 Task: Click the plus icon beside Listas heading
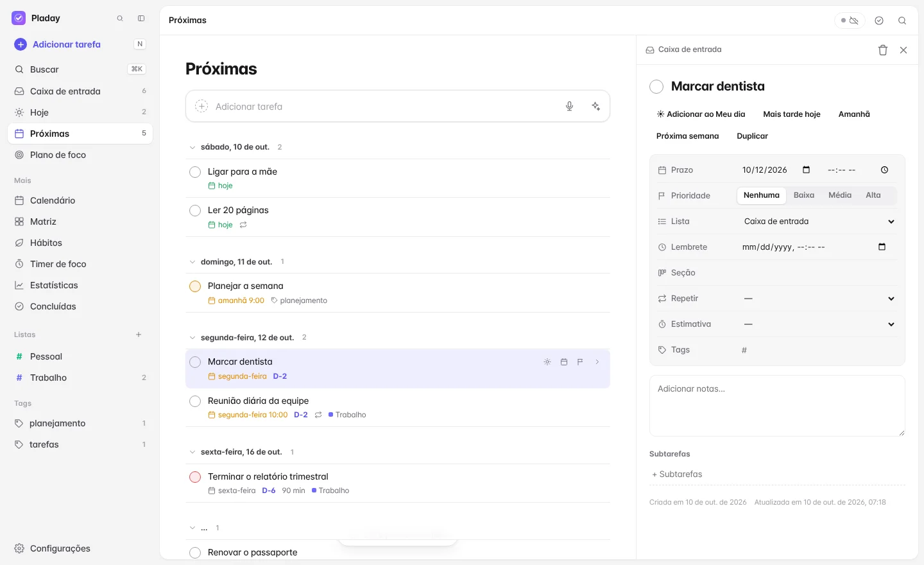coord(139,335)
